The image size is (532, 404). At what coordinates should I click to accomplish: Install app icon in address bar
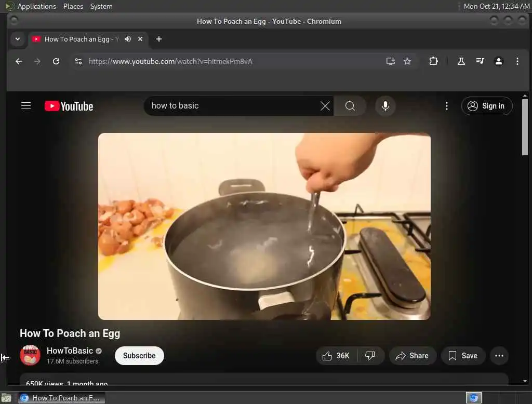(x=391, y=61)
